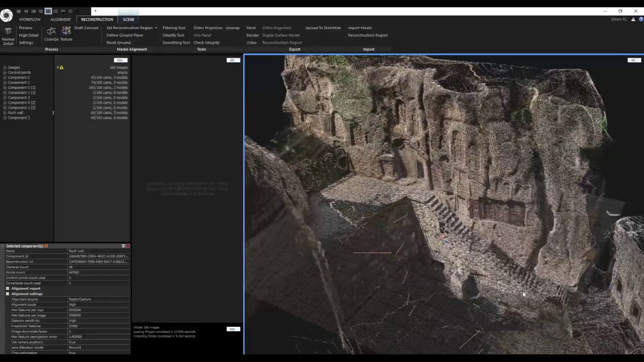Click Upload To Sketchfab
Viewport: 644px width, 362px height.
[323, 28]
